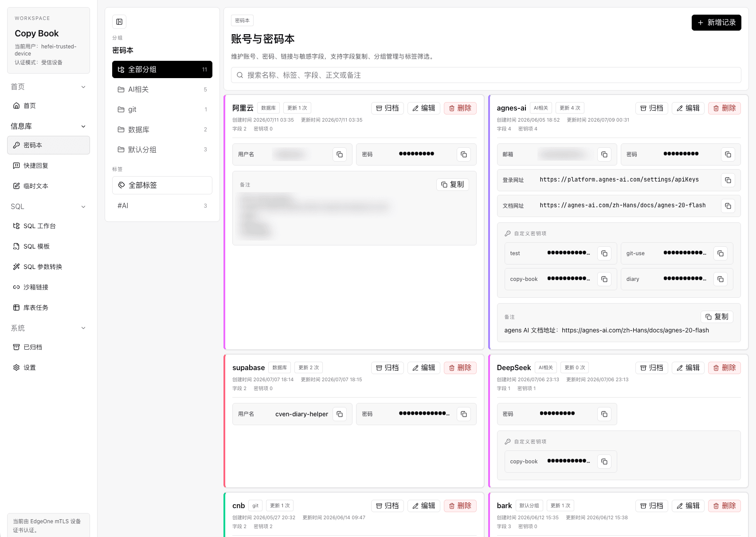The image size is (756, 537).
Task: Select the 全部标签 tag filter
Action: [162, 185]
